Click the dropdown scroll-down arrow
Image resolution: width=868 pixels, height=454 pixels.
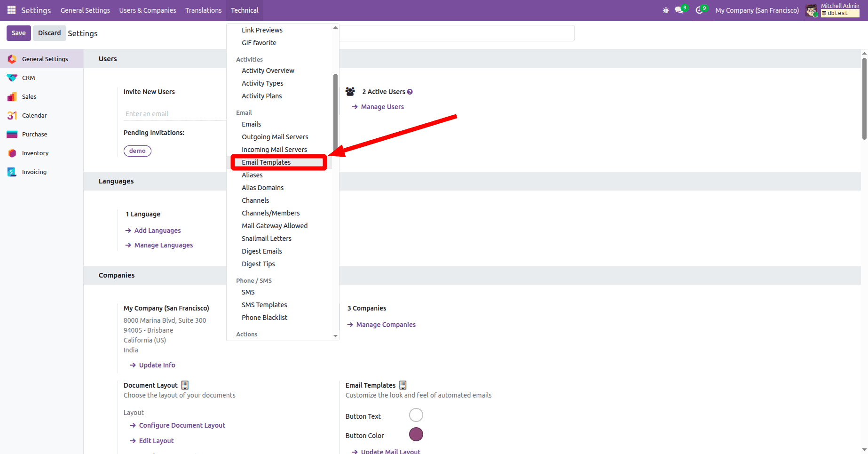click(335, 336)
